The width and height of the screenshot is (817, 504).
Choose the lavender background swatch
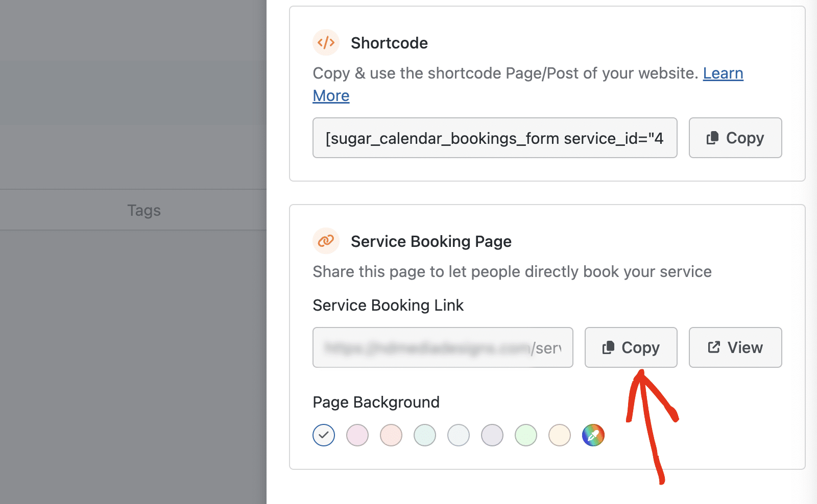[492, 435]
